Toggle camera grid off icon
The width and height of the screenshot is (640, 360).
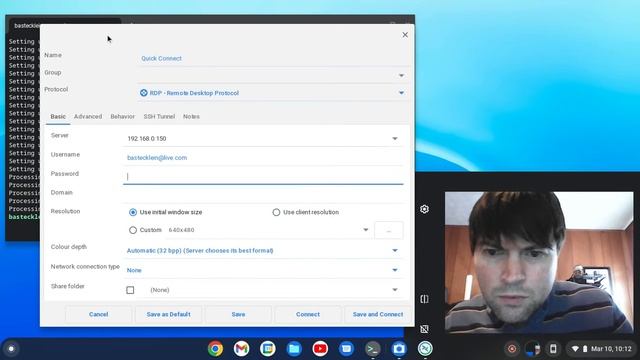pos(424,329)
